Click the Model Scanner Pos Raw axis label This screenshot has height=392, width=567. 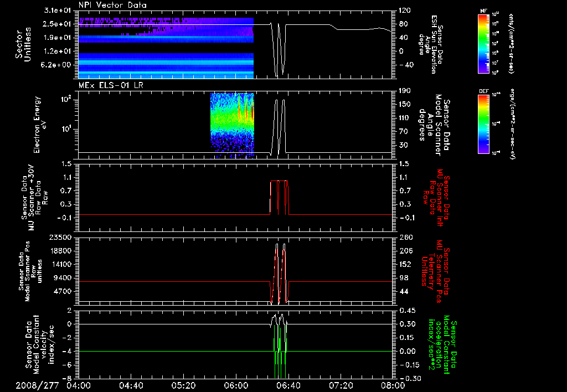30,271
